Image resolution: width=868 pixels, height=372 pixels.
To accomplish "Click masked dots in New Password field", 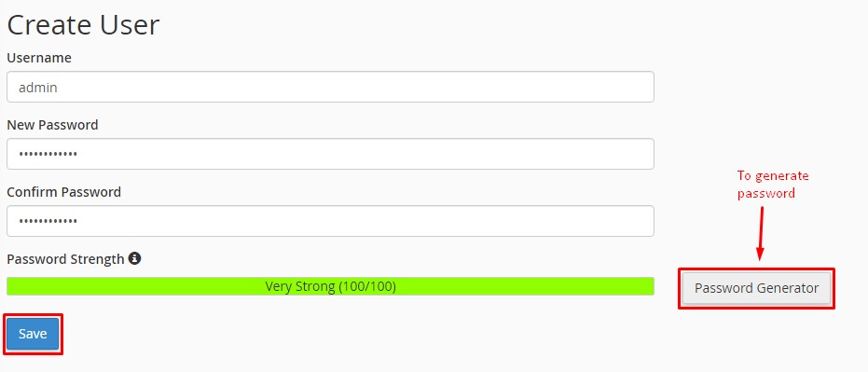I will [x=48, y=154].
